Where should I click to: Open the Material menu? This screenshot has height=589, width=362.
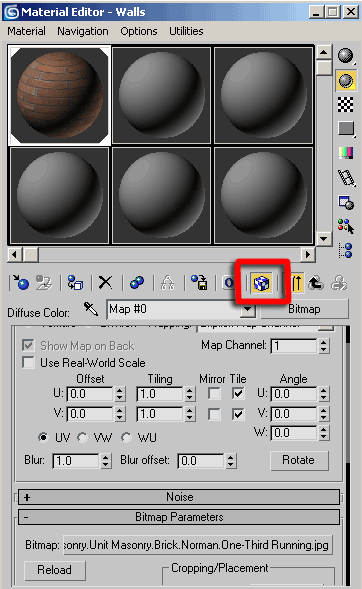[26, 31]
